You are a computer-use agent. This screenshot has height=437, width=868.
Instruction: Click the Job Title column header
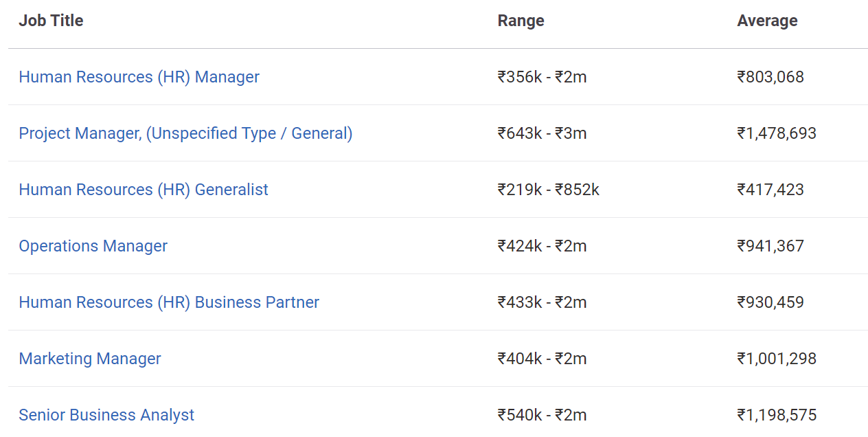[x=51, y=21]
